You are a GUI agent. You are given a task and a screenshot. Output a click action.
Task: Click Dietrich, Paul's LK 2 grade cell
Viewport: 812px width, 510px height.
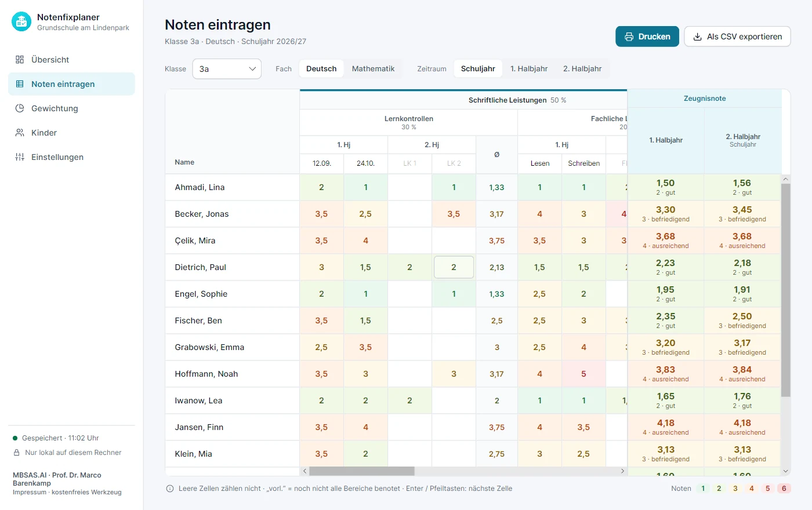pos(454,267)
